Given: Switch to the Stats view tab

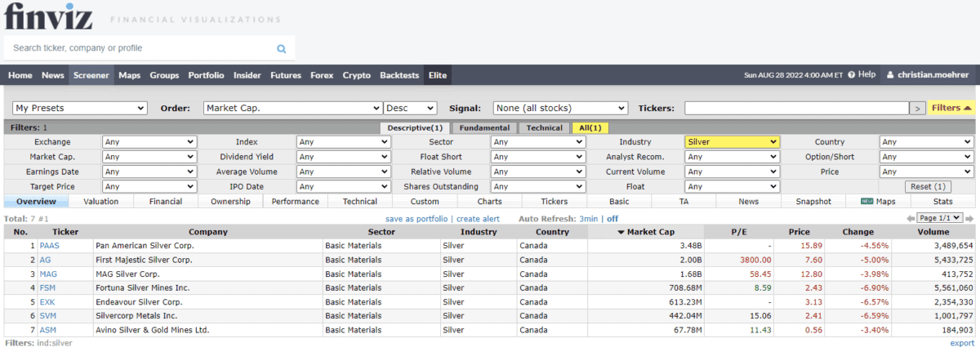Looking at the screenshot, I should point(943,201).
